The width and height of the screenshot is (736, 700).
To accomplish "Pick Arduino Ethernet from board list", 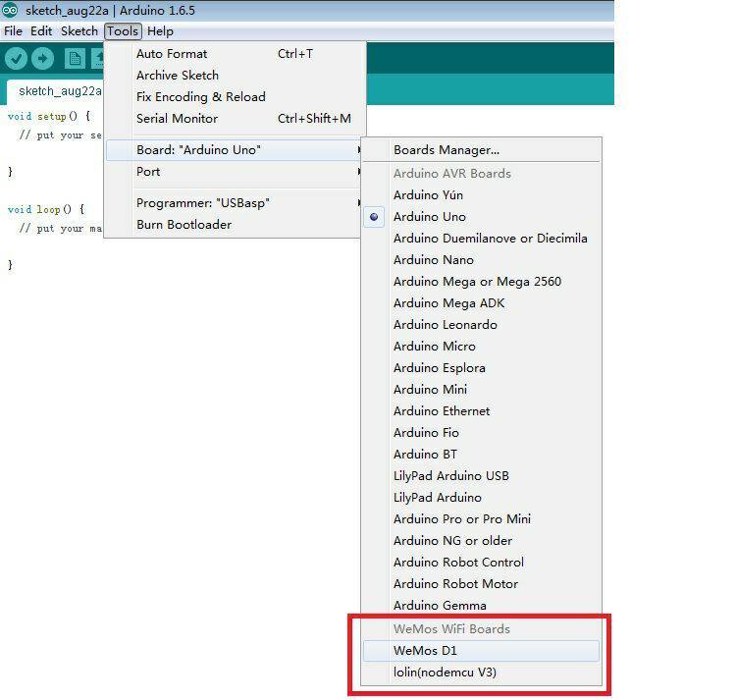I will 481,411.
